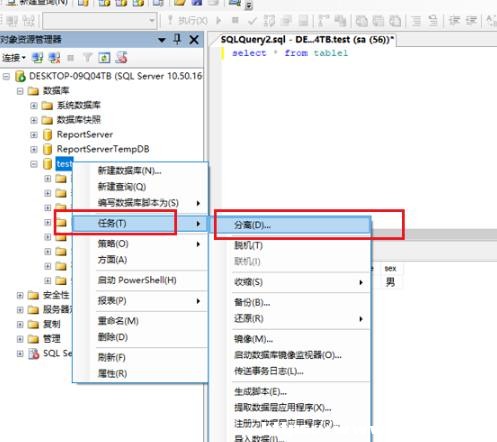497x442 pixels.
Task: Switch to the SQLQuery2.sql tab
Action: [x=307, y=40]
